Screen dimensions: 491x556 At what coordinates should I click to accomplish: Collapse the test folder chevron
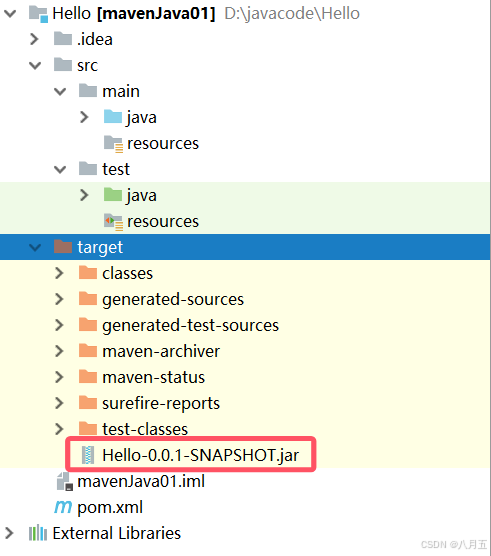(60, 169)
